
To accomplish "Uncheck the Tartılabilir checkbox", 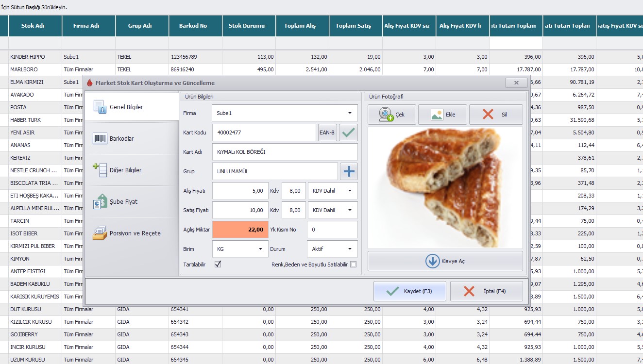I will [218, 264].
